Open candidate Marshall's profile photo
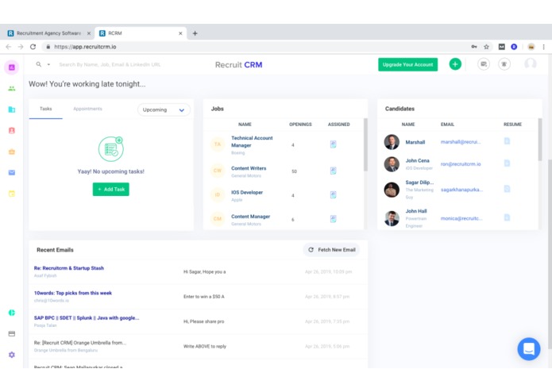This screenshot has width=552, height=392. (392, 142)
